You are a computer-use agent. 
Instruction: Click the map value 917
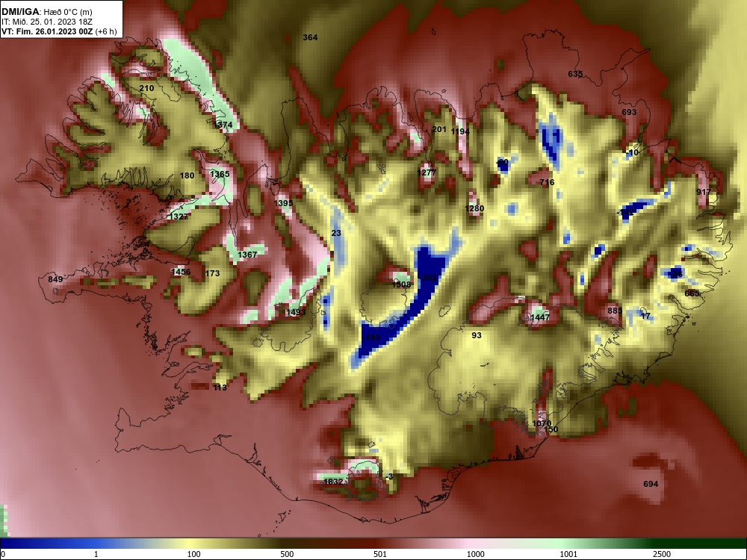(704, 193)
